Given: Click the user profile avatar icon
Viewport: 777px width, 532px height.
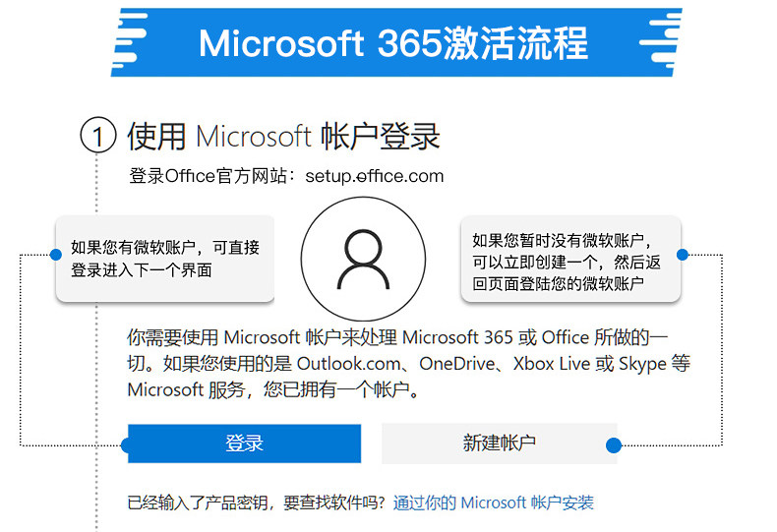Looking at the screenshot, I should coord(363,259).
